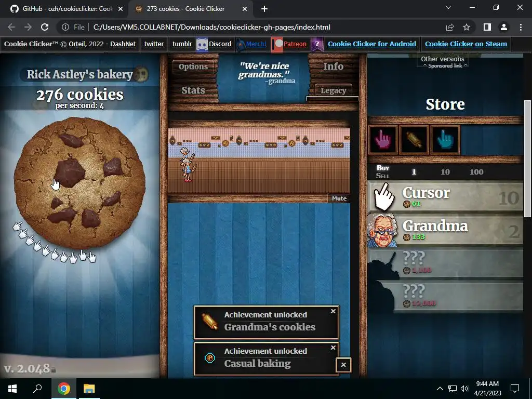Open the Options menu
Image resolution: width=532 pixels, height=399 pixels.
[x=193, y=66]
